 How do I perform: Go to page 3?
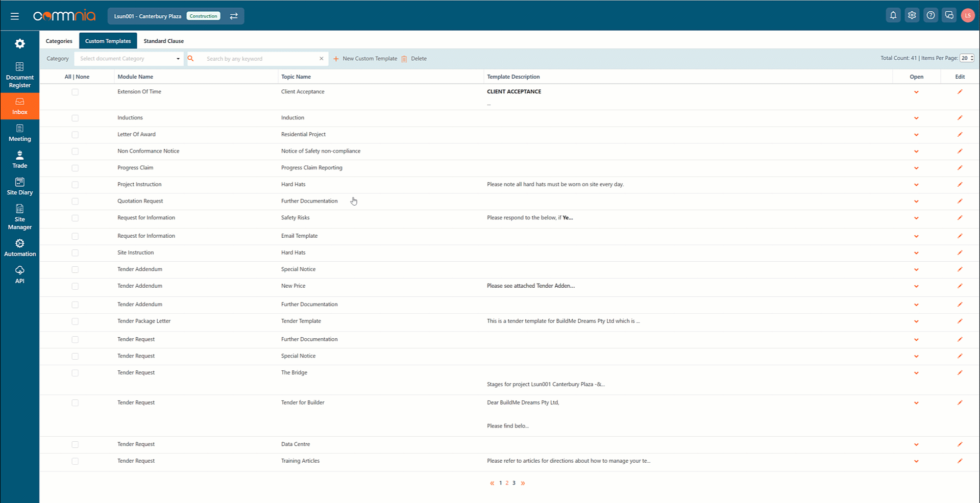click(514, 483)
